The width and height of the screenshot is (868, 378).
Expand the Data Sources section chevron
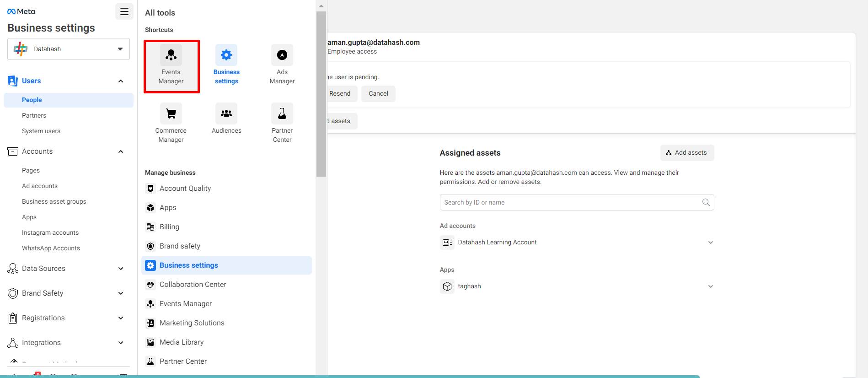click(x=121, y=269)
